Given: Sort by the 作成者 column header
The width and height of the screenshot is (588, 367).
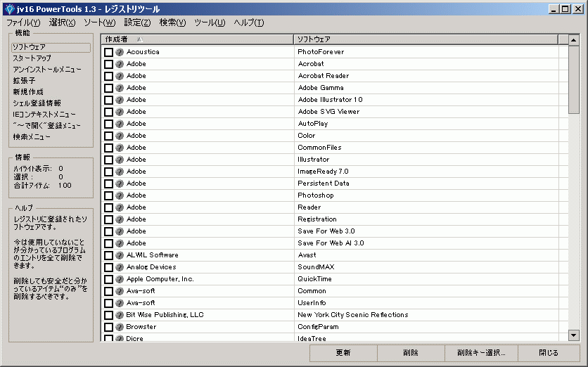Looking at the screenshot, I should click(197, 39).
